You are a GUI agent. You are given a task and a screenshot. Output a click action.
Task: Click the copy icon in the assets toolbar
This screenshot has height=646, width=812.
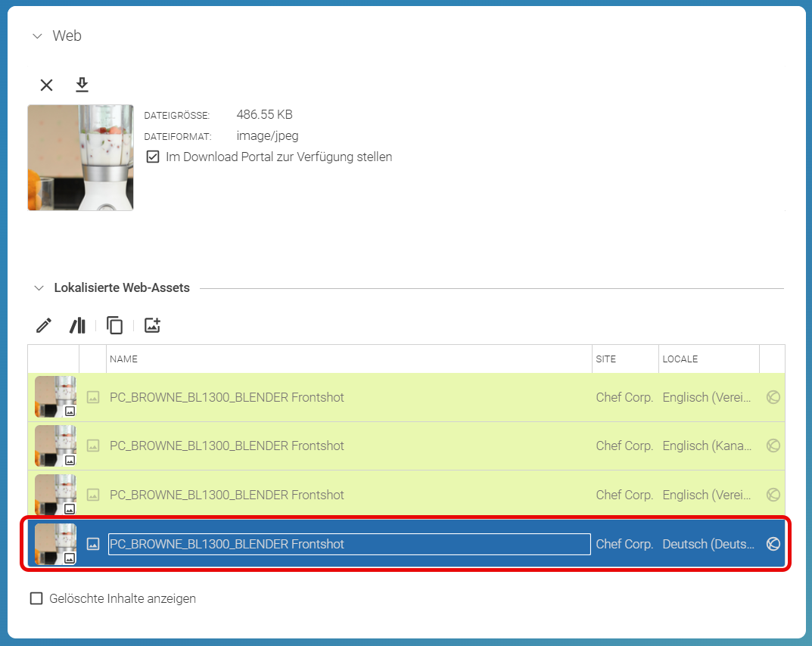coord(114,325)
